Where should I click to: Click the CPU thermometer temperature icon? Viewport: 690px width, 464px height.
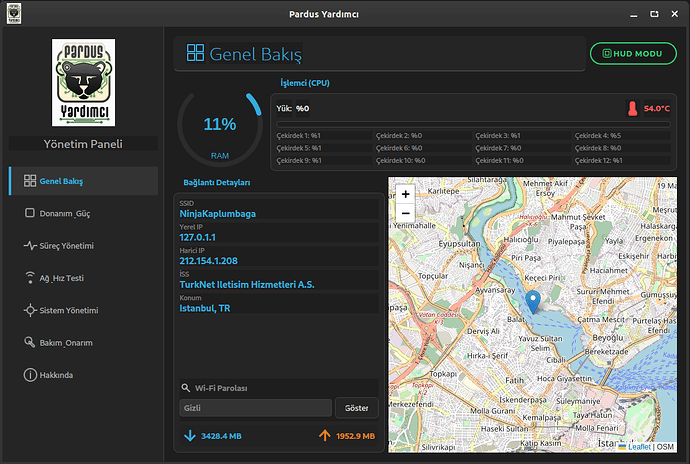[x=632, y=108]
